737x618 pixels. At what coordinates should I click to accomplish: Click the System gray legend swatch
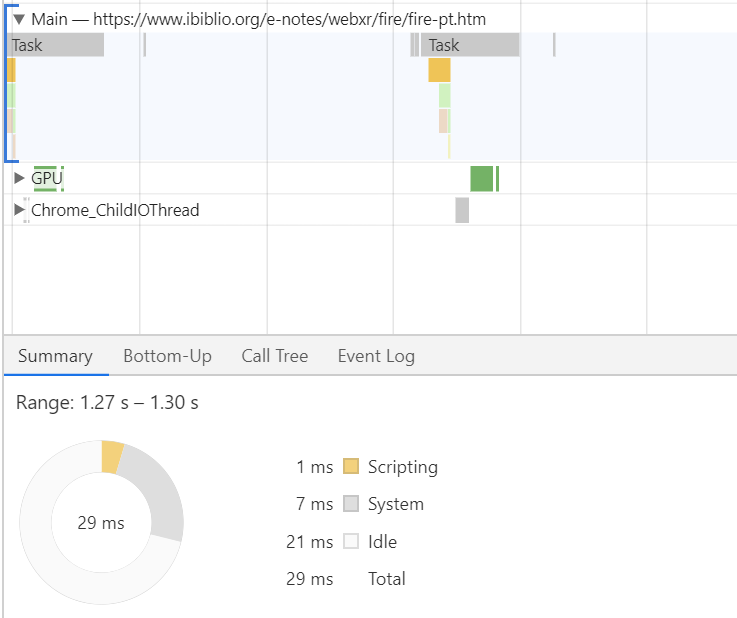coord(350,504)
